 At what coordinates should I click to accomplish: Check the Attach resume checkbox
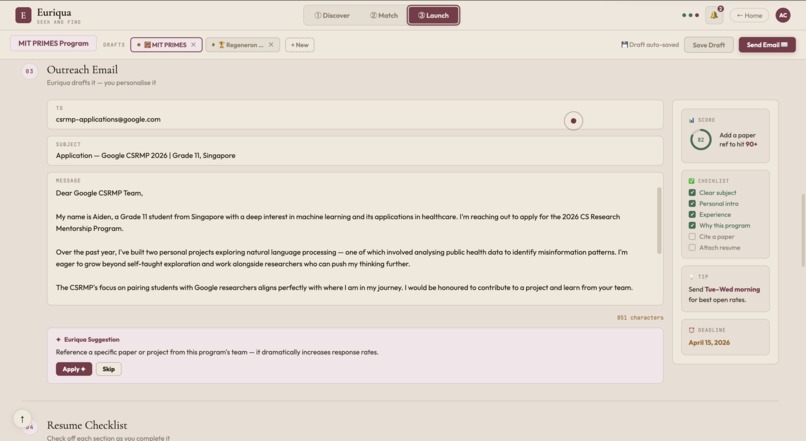point(692,247)
